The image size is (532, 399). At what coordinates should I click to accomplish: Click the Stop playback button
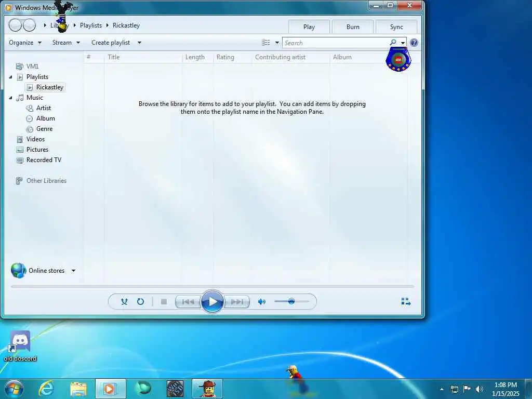tap(164, 302)
